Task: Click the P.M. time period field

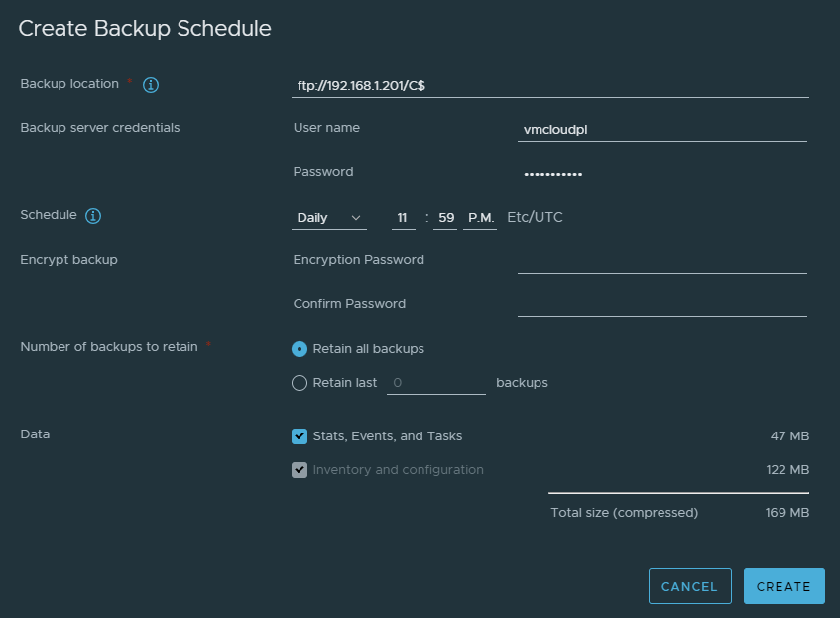Action: [x=480, y=218]
